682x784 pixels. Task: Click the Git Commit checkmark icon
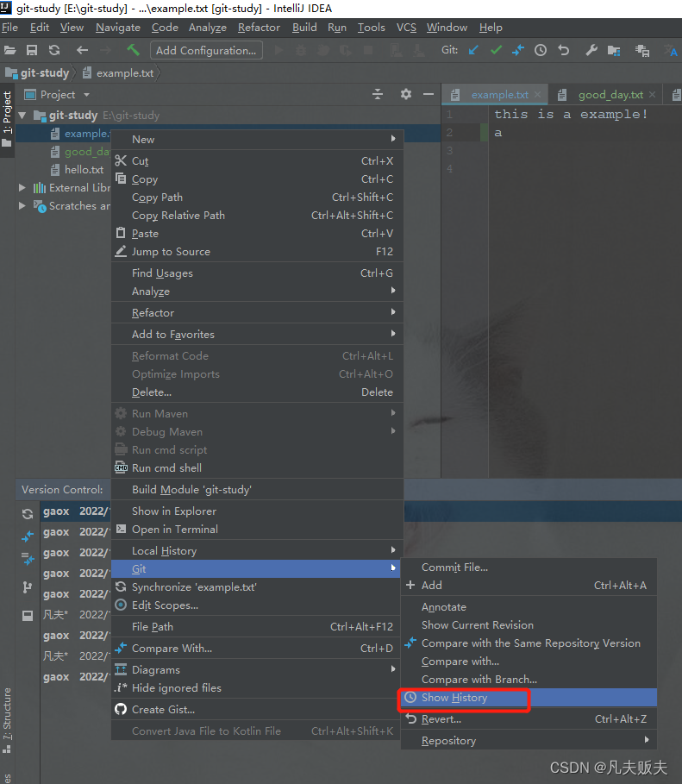(x=496, y=50)
